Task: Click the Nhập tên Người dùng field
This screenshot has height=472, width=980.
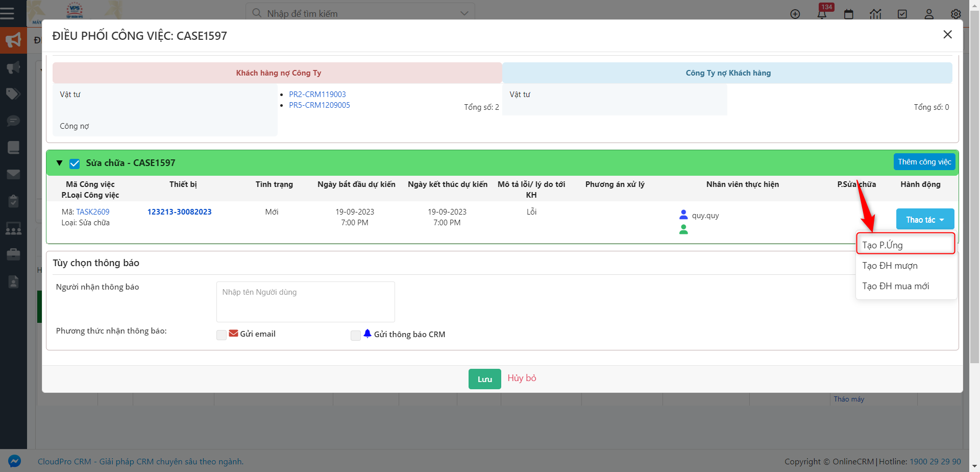Action: [306, 301]
